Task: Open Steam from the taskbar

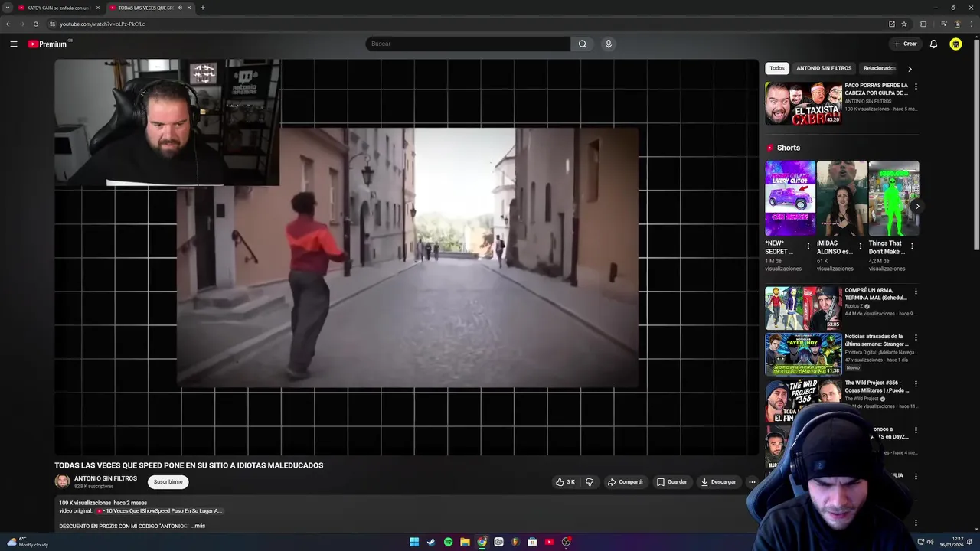Action: coord(431,542)
